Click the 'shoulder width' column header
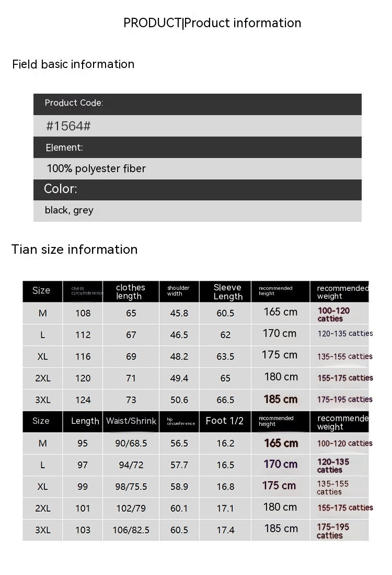 pyautogui.click(x=178, y=291)
